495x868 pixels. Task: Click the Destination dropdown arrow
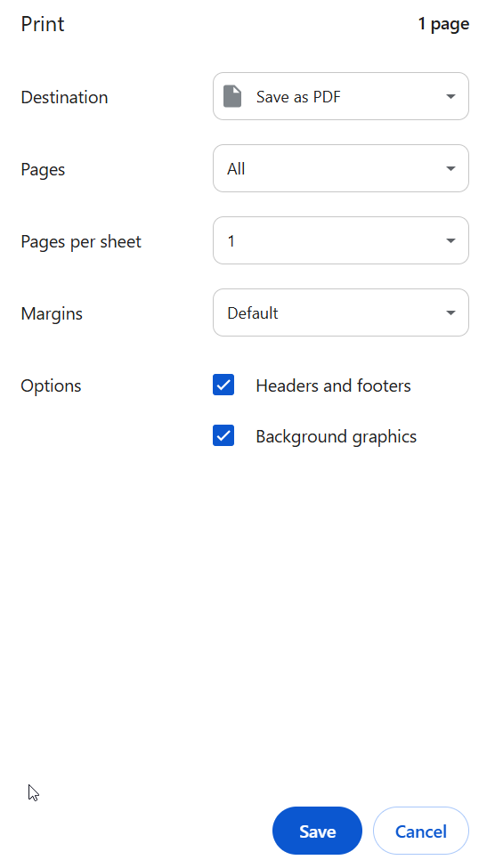(x=450, y=96)
